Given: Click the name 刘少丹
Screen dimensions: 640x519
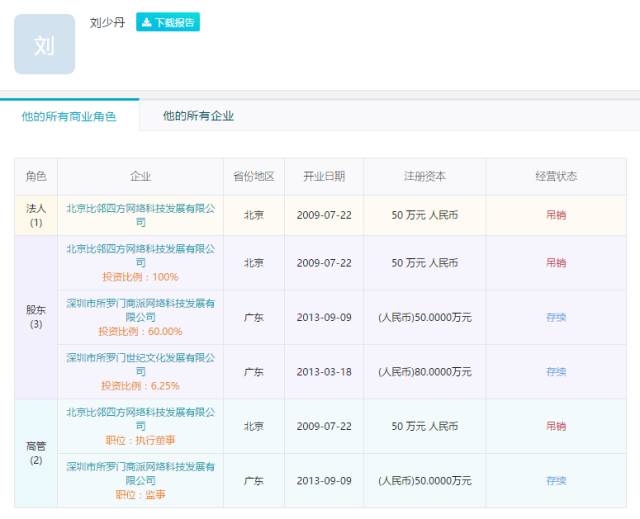Looking at the screenshot, I should 107,22.
